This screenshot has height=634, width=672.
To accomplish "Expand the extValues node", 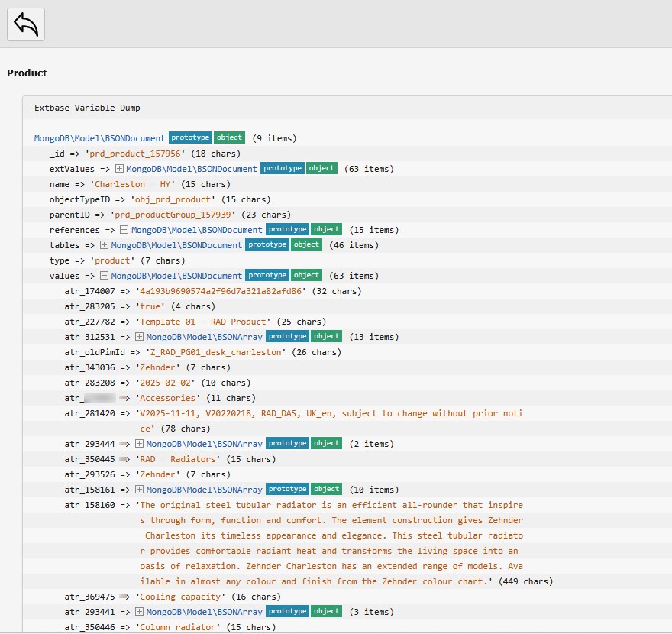I will tap(120, 169).
